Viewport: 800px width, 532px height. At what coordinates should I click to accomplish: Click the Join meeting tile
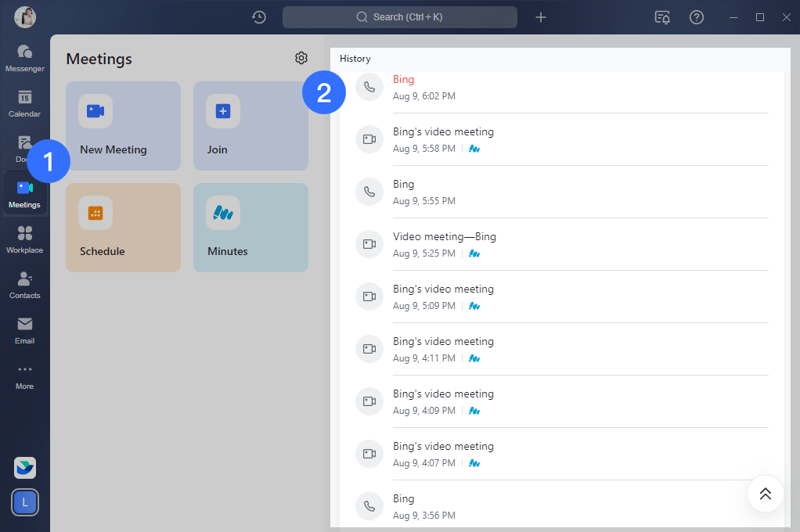pyautogui.click(x=250, y=126)
